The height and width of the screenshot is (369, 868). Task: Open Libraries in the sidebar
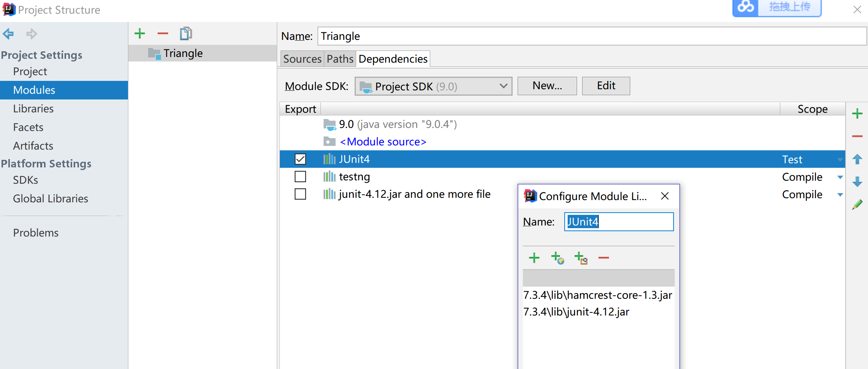point(33,109)
